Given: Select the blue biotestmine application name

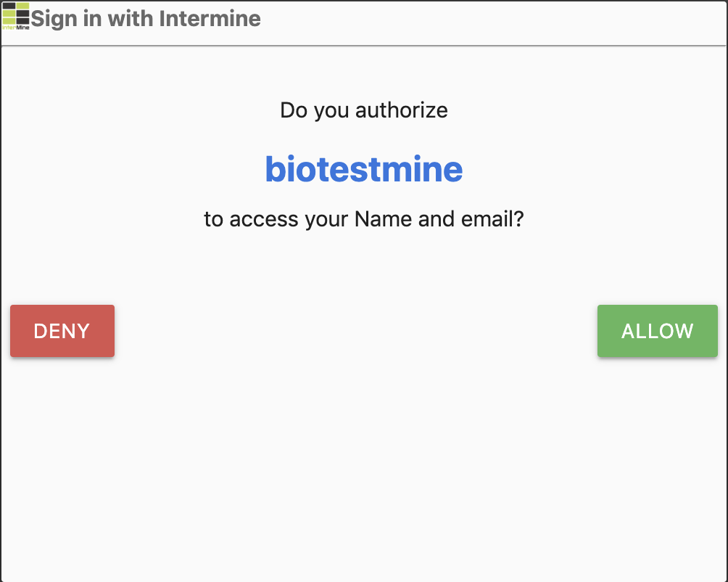Looking at the screenshot, I should 363,169.
